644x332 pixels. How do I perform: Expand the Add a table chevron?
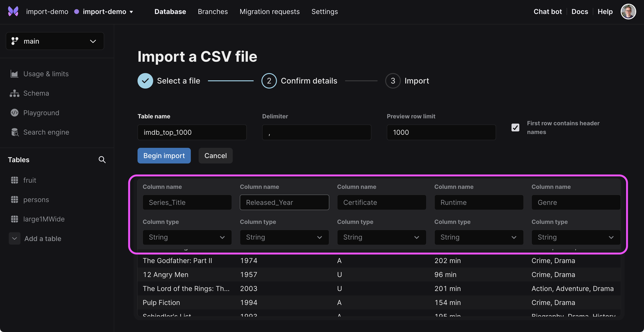(x=15, y=238)
